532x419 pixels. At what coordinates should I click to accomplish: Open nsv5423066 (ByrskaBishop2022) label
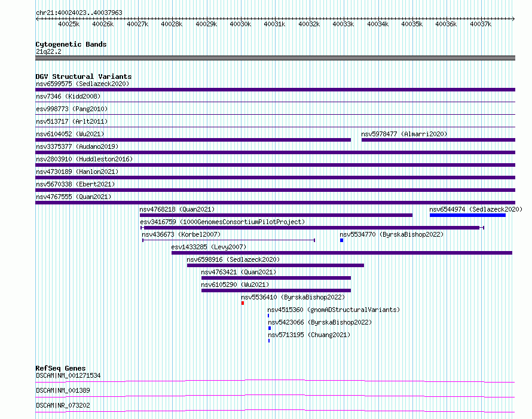tap(320, 322)
